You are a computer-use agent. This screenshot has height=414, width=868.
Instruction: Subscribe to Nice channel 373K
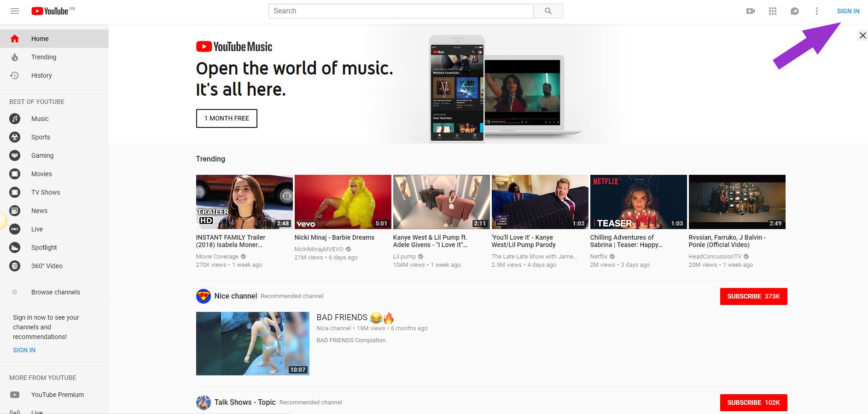pos(754,296)
